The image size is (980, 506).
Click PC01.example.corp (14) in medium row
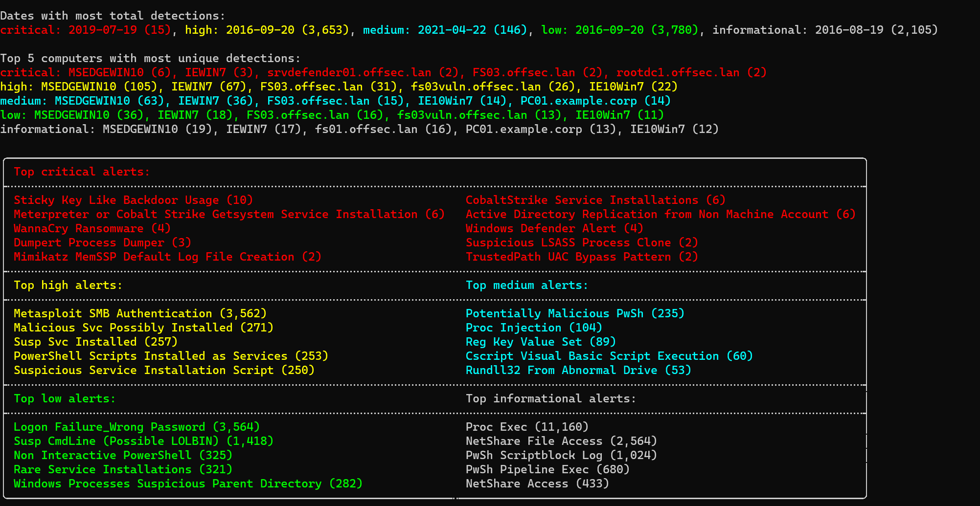(595, 101)
